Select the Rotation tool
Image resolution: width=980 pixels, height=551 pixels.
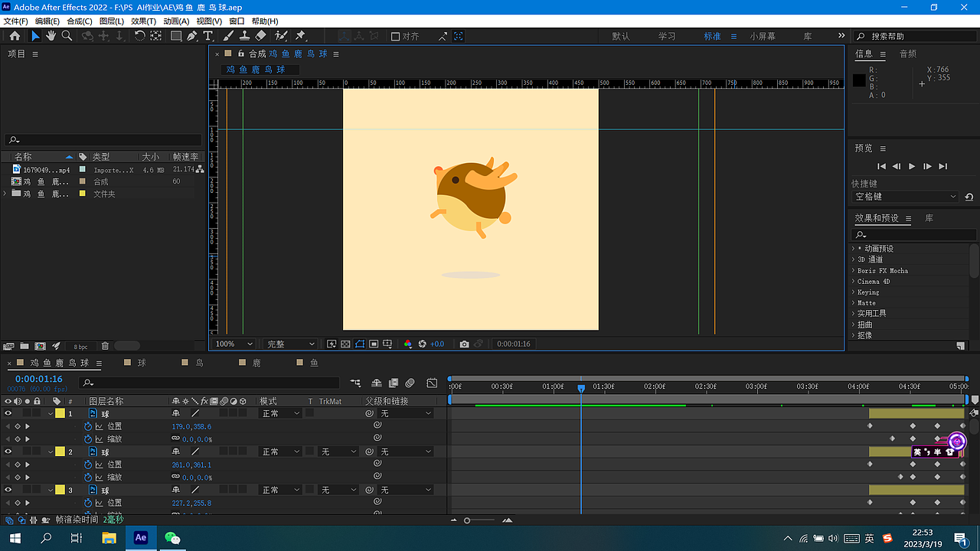tap(139, 36)
